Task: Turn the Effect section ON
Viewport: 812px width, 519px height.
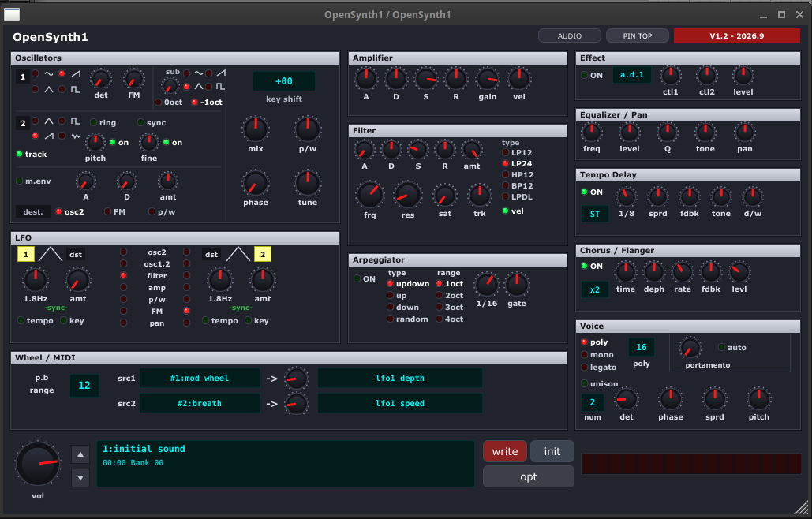Action: [585, 75]
